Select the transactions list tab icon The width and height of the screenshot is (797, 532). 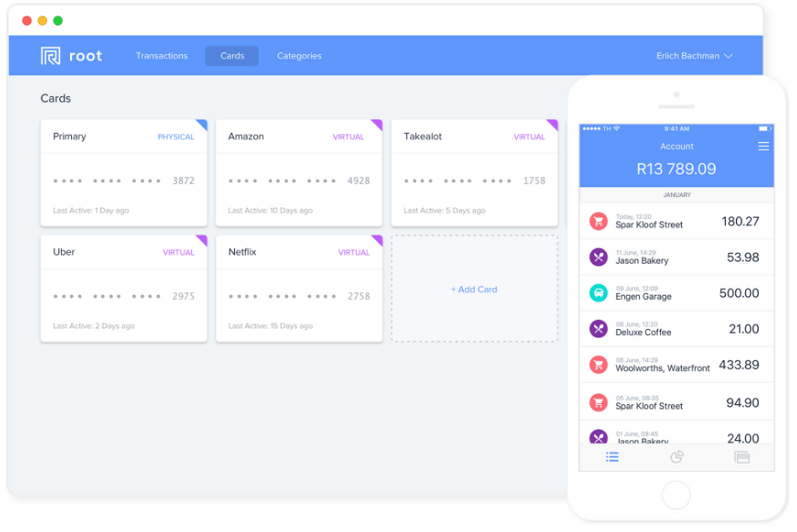pos(612,457)
